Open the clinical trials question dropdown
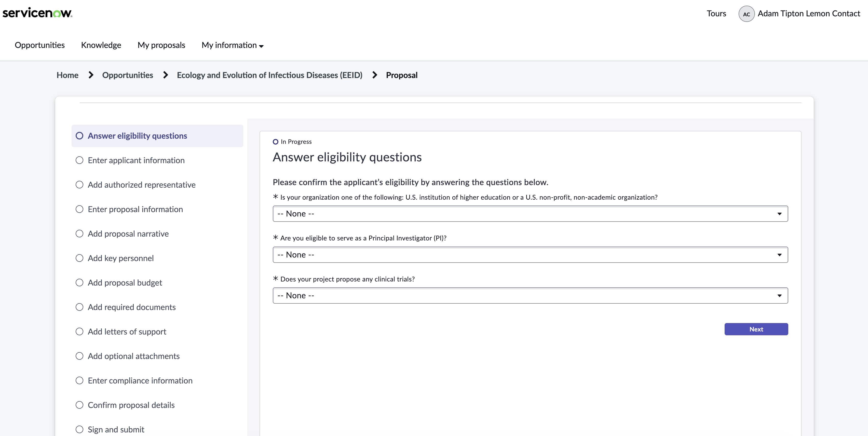Screen dimensions: 868x436 pos(530,296)
